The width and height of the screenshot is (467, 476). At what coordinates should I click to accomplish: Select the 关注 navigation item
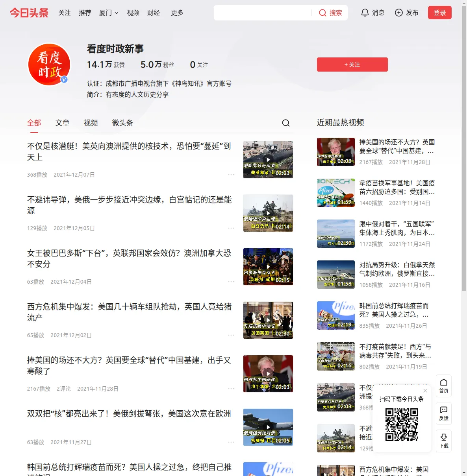(65, 13)
